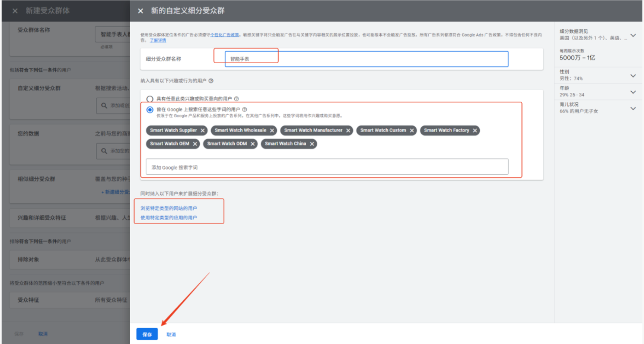Expand the 年龄 insights row
This screenshot has height=344, width=644.
coord(633,92)
